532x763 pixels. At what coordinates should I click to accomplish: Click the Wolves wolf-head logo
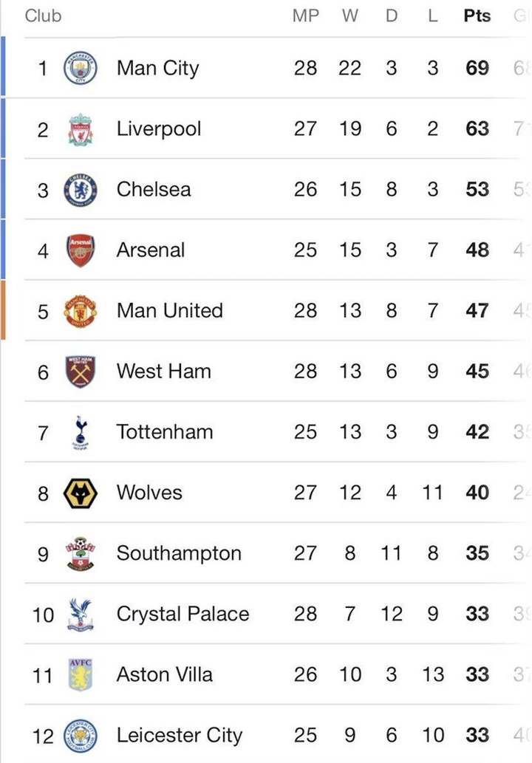81,493
